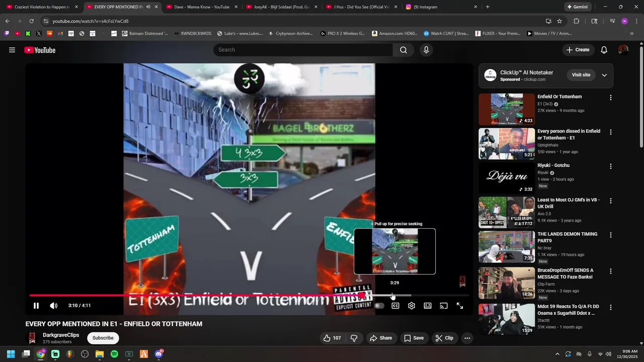Screen dimensions: 644x362
Task: Open Gemini in Chrome
Action: click(x=577, y=7)
